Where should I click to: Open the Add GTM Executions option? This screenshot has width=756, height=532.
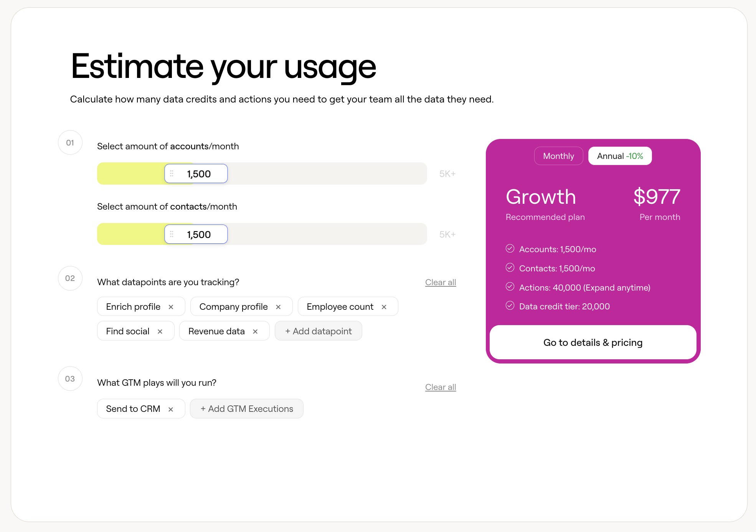(246, 408)
